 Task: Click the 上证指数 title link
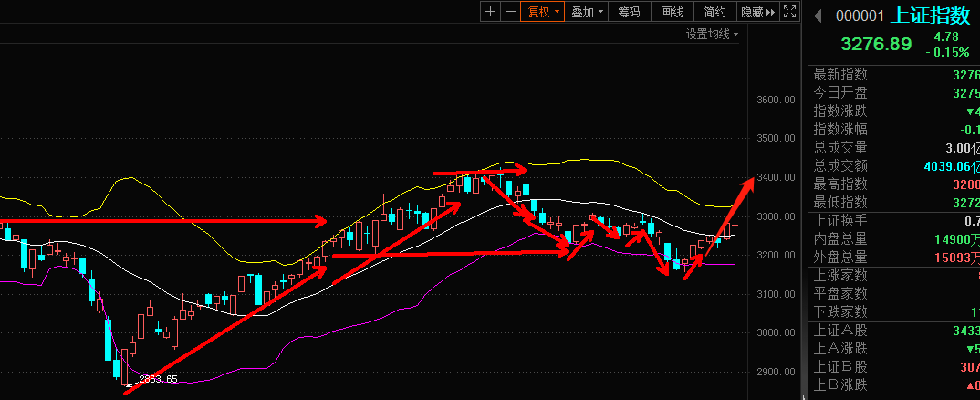pyautogui.click(x=929, y=16)
